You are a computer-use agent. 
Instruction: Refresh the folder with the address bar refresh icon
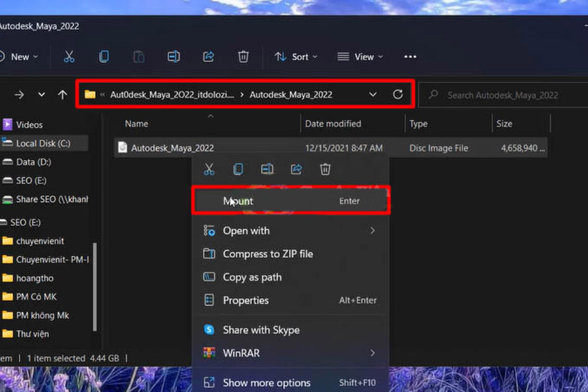tap(398, 94)
